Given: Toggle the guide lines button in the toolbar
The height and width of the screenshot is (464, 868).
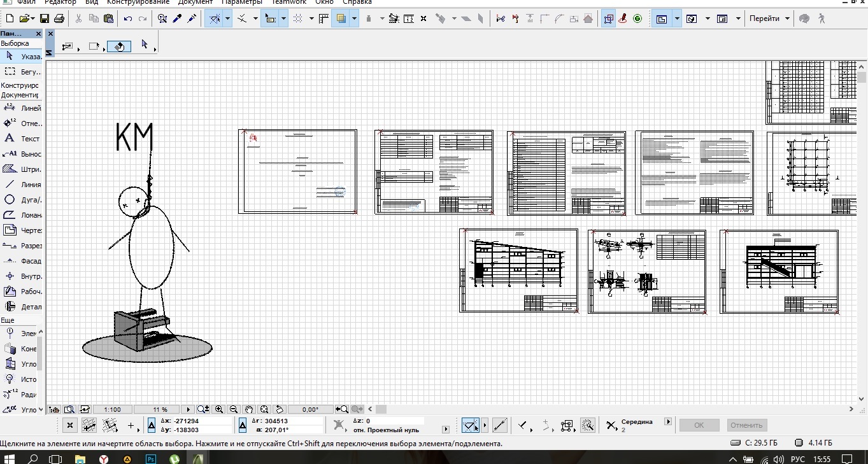Looking at the screenshot, I should tap(215, 19).
